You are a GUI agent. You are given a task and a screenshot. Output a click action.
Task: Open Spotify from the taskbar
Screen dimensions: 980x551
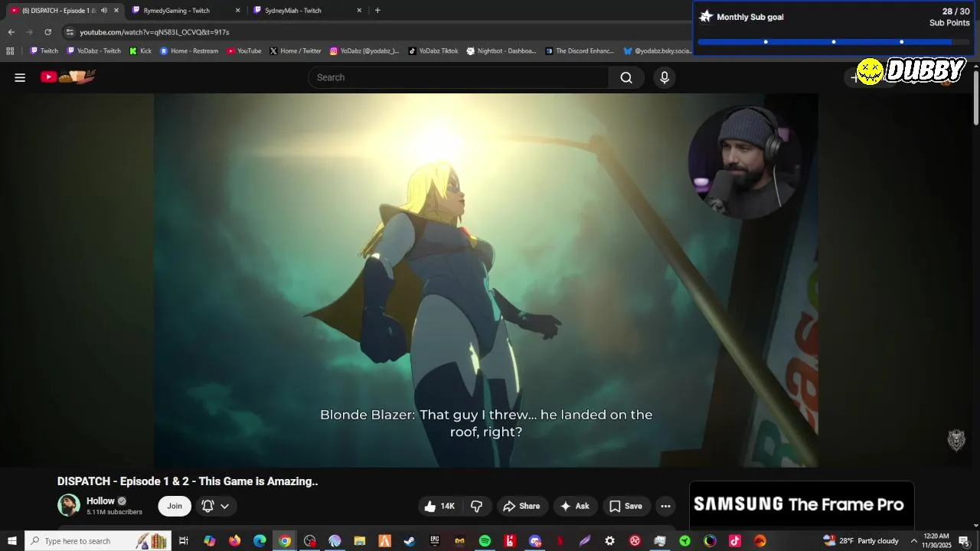[485, 541]
